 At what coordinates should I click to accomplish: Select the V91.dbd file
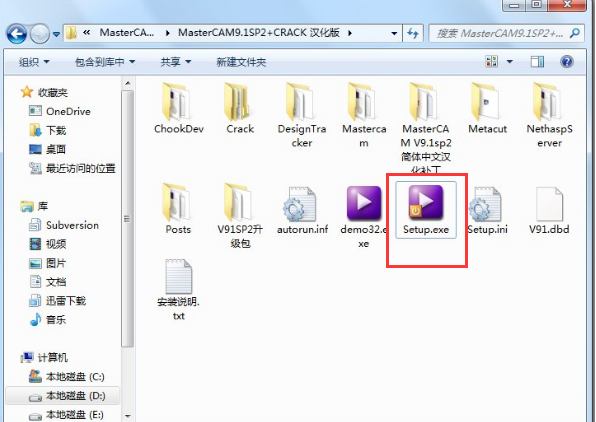[x=549, y=210]
